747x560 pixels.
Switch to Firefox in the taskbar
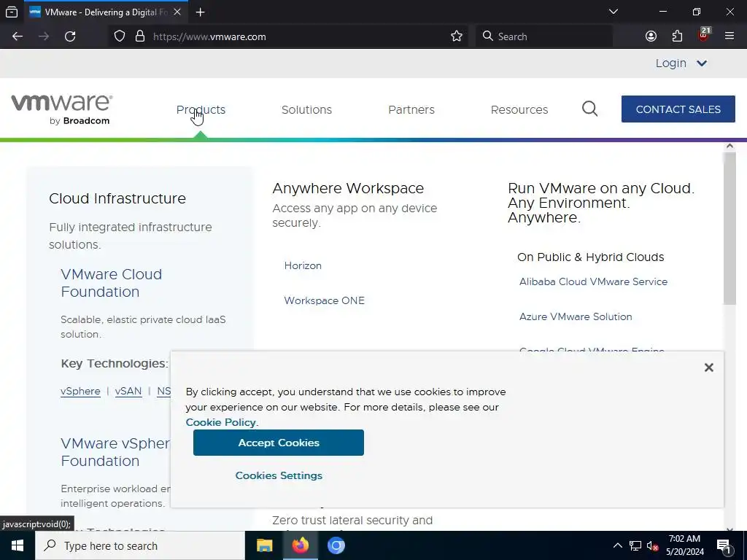[300, 545]
